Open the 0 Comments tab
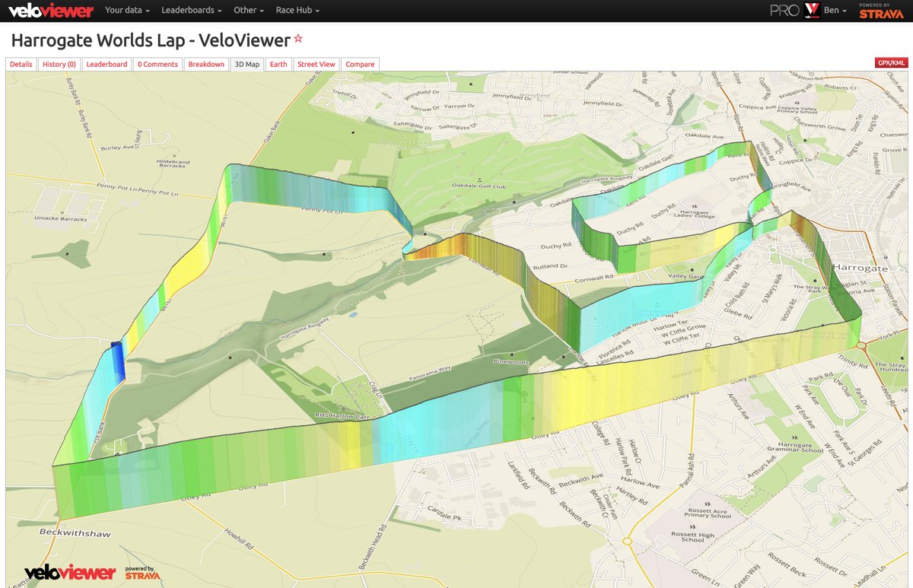Image resolution: width=913 pixels, height=588 pixels. (157, 65)
